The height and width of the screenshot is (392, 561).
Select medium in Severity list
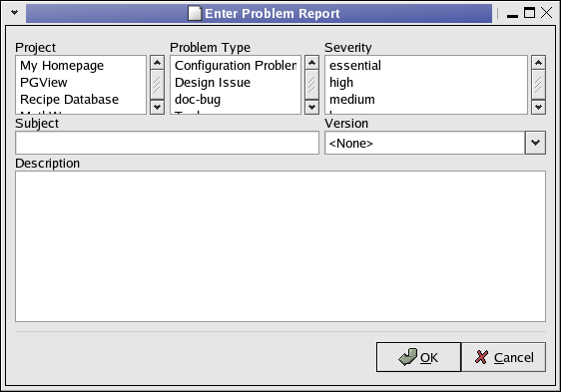tap(426, 99)
